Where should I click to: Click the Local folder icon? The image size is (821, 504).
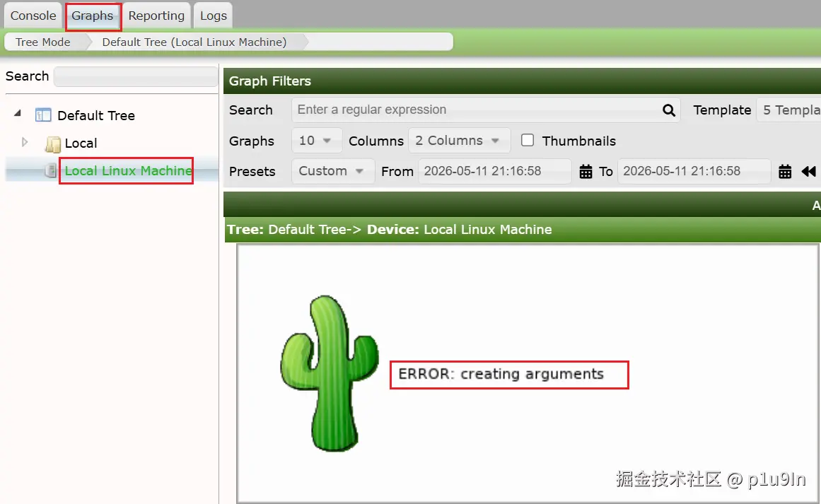[53, 143]
